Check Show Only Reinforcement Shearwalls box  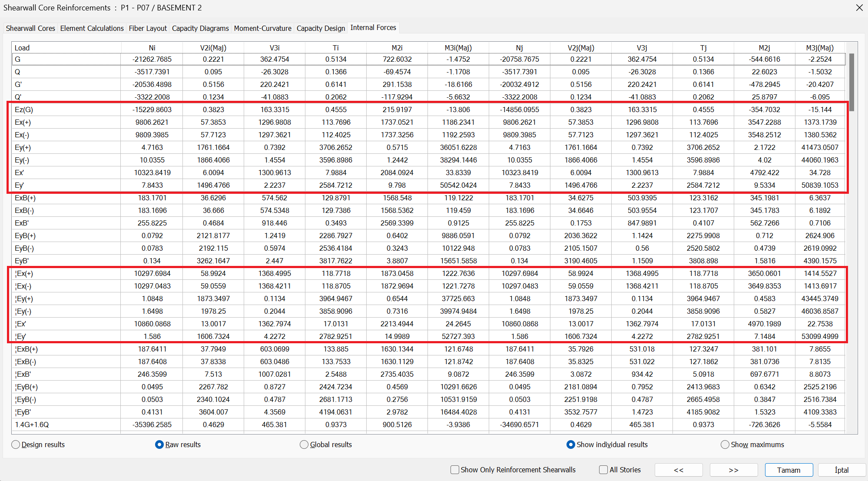pos(455,470)
